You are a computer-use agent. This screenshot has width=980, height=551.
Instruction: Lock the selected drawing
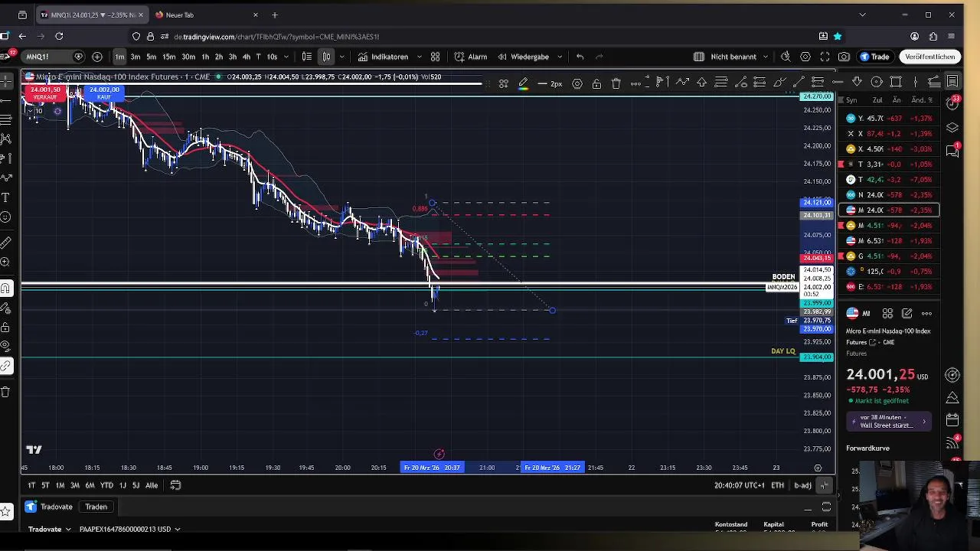(x=596, y=83)
